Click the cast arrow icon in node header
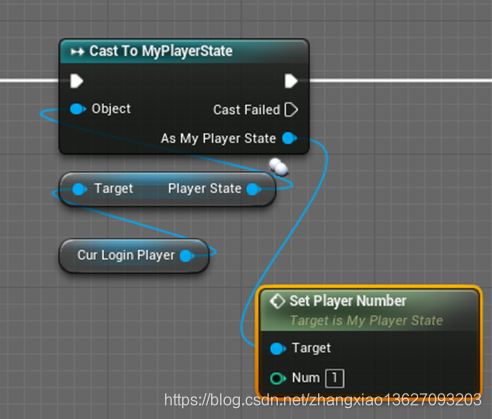Screen dimensions: 492x419 click(x=77, y=52)
